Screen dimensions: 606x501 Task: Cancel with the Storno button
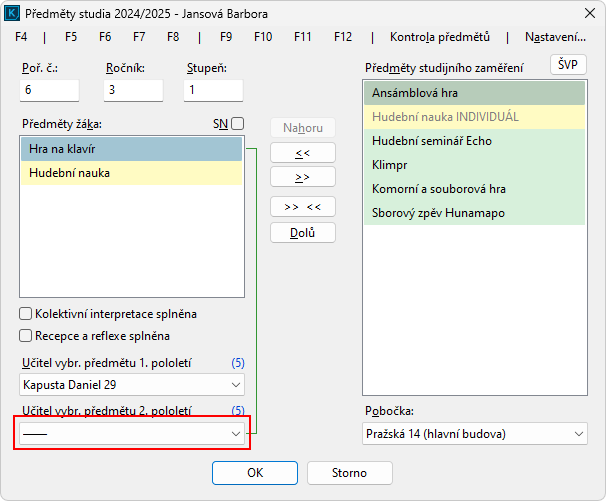coord(349,473)
